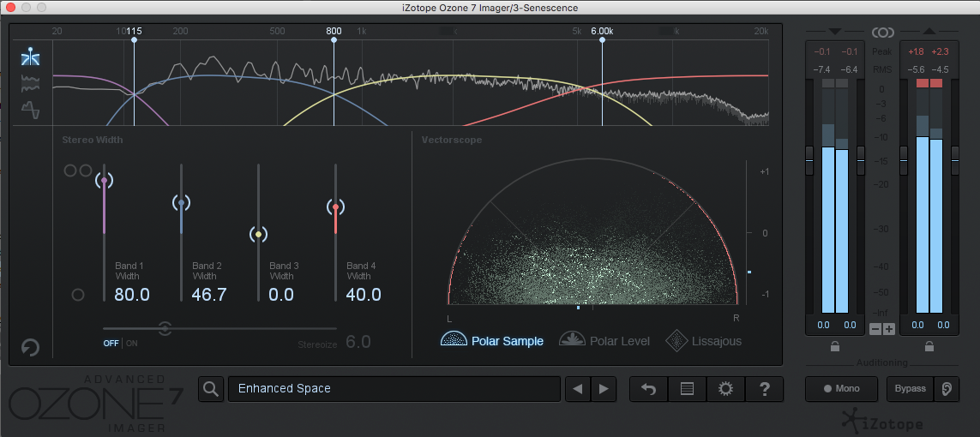Click the left input gain fader handle

[809, 160]
